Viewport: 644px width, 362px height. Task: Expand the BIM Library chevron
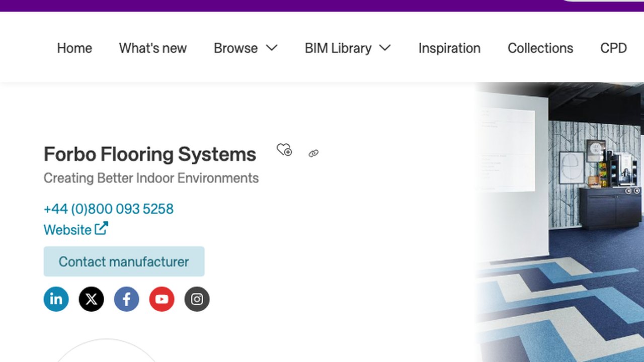tap(385, 48)
